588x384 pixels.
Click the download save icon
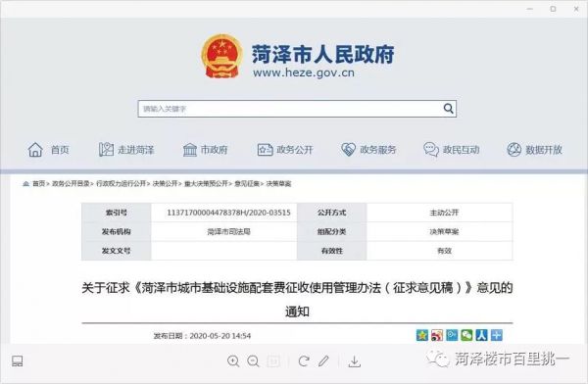coord(355,361)
